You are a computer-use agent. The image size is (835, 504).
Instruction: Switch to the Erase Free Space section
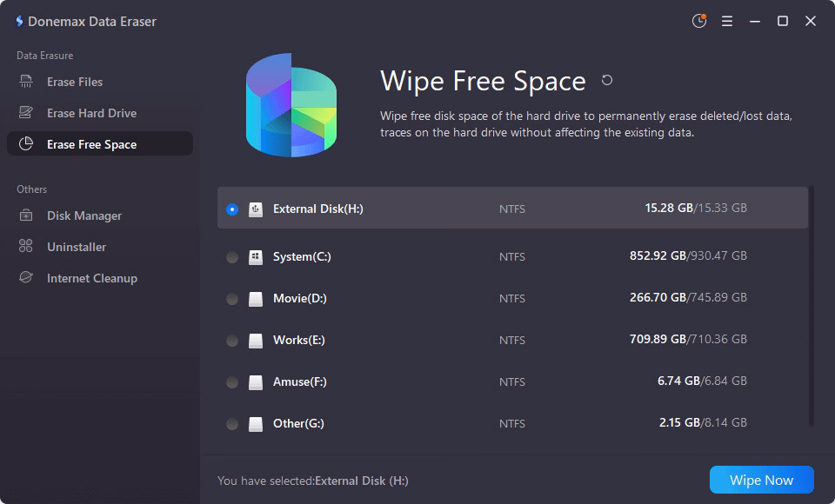click(x=99, y=143)
